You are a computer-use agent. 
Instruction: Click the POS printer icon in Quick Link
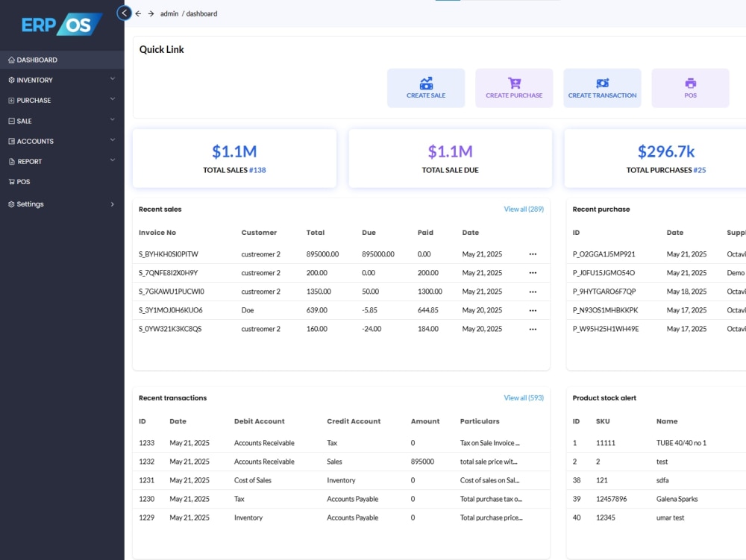click(690, 84)
